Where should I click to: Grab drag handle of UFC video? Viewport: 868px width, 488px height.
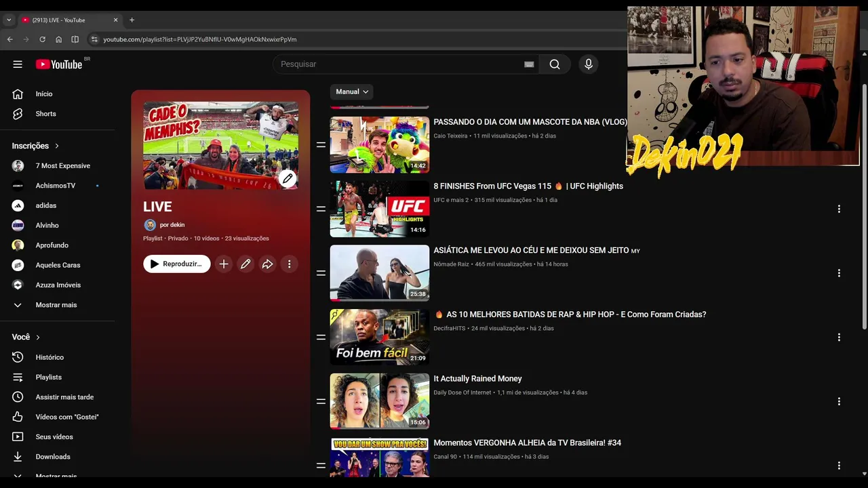321,209
